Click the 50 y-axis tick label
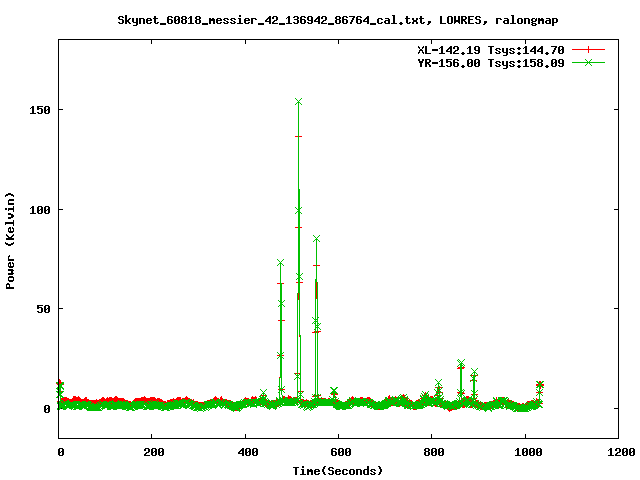This screenshot has width=640, height=480. point(44,309)
